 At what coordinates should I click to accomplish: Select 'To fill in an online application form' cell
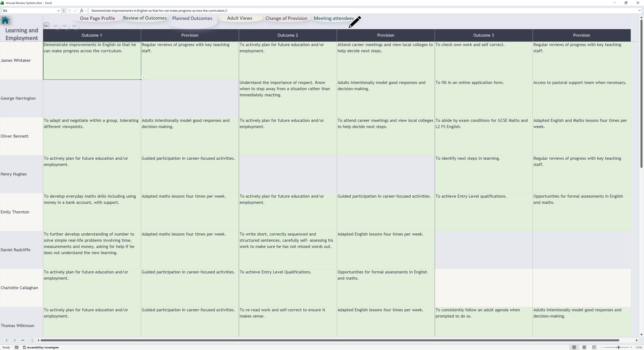(x=484, y=98)
